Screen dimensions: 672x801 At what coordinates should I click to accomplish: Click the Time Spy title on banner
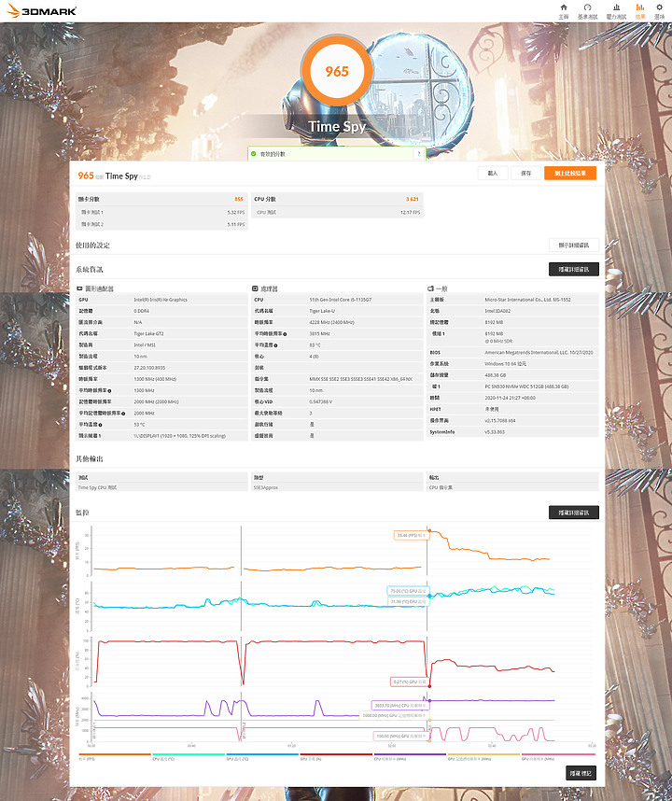[x=337, y=126]
